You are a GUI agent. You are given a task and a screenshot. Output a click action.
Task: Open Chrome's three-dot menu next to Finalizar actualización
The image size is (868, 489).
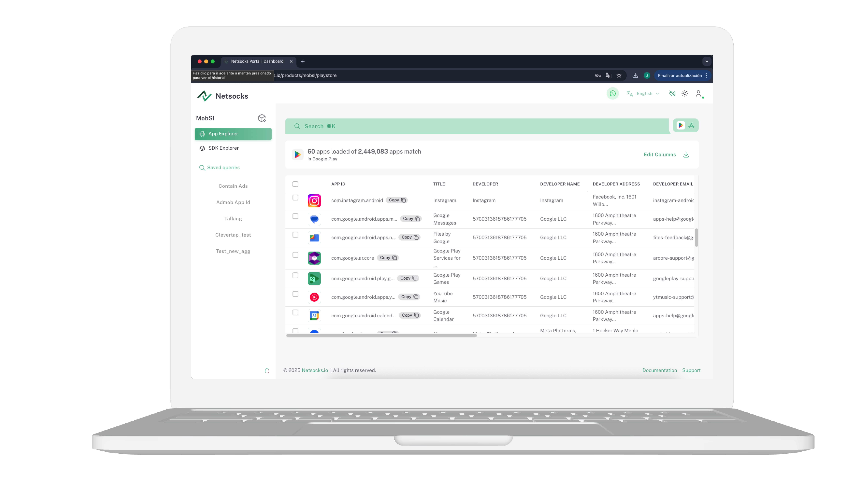(x=706, y=75)
